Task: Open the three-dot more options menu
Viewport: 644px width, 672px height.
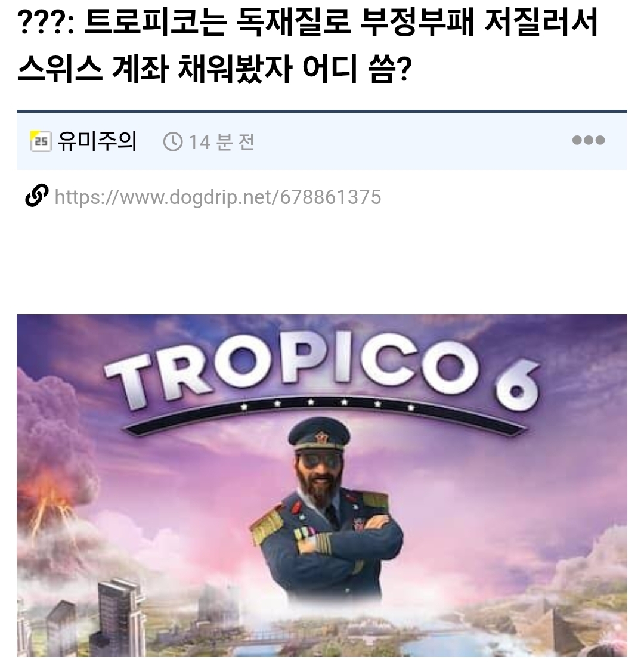Action: (x=589, y=140)
